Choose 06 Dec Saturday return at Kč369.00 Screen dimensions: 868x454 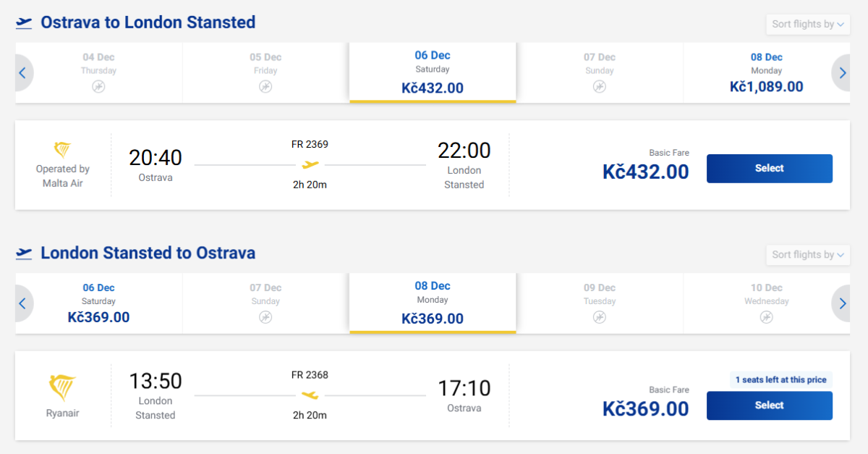click(x=98, y=303)
